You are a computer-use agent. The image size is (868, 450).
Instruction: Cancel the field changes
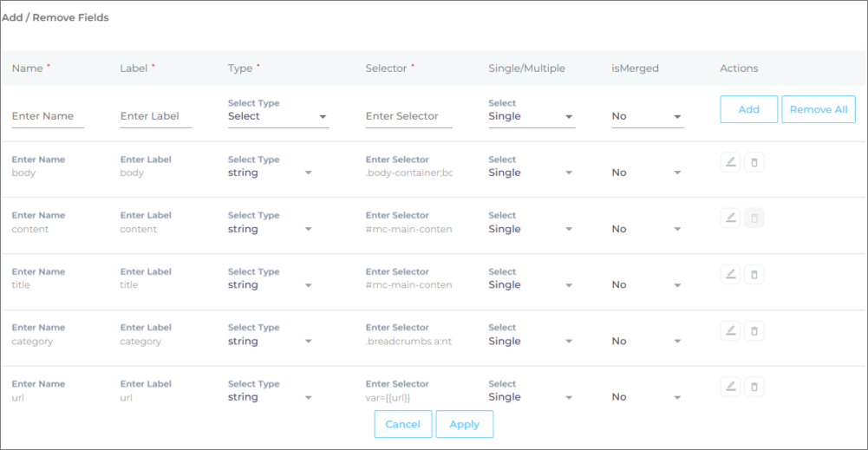(x=402, y=424)
